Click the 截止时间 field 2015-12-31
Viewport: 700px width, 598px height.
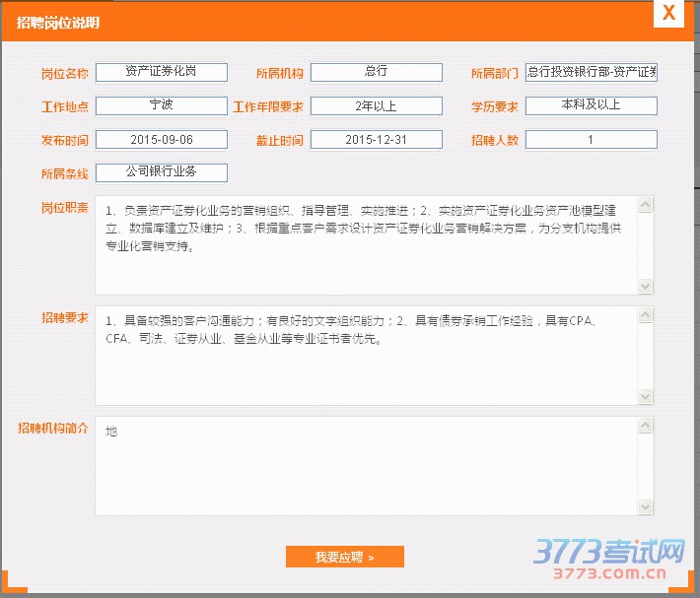(x=376, y=140)
